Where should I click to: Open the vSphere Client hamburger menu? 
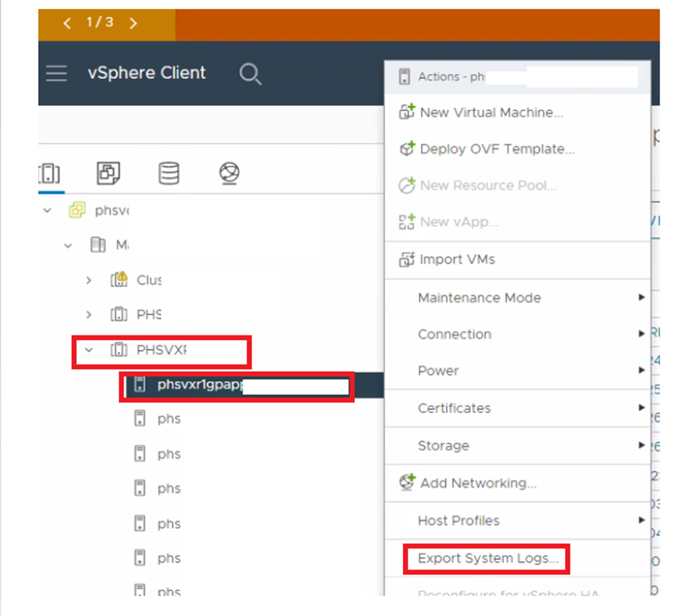click(55, 73)
